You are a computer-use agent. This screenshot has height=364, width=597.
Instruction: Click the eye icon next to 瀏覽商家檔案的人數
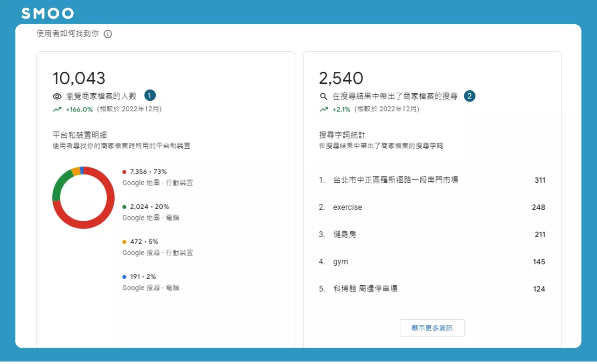click(57, 96)
